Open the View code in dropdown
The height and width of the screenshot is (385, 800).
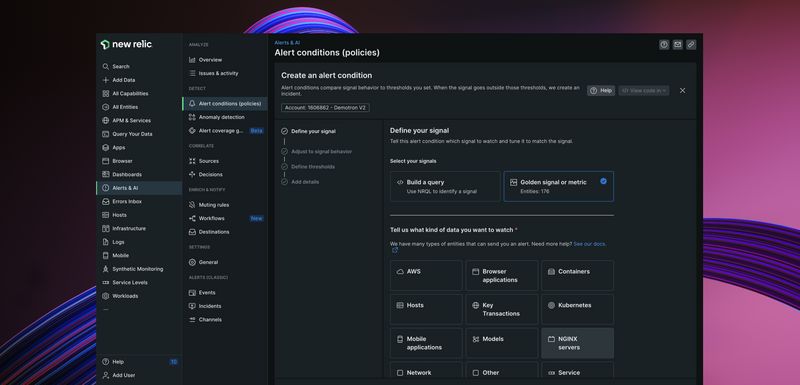[644, 90]
